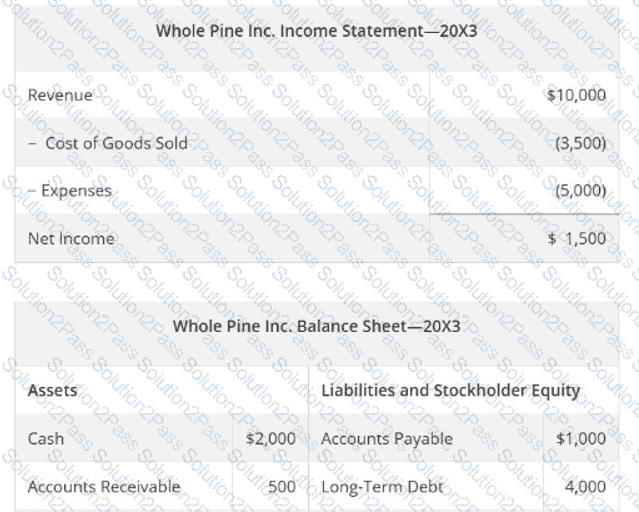Select the Net Income label
Viewport: 639px width, 512px height.
(x=71, y=238)
